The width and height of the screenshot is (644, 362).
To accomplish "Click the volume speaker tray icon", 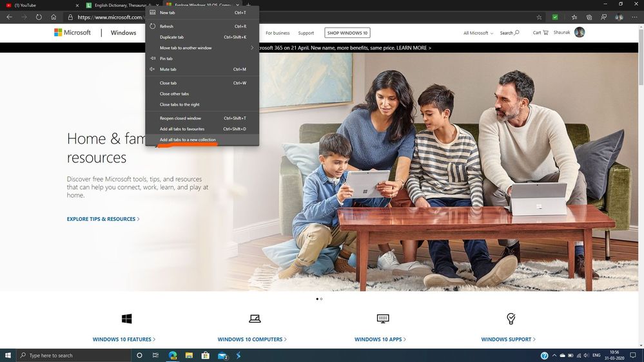I will [x=586, y=356].
